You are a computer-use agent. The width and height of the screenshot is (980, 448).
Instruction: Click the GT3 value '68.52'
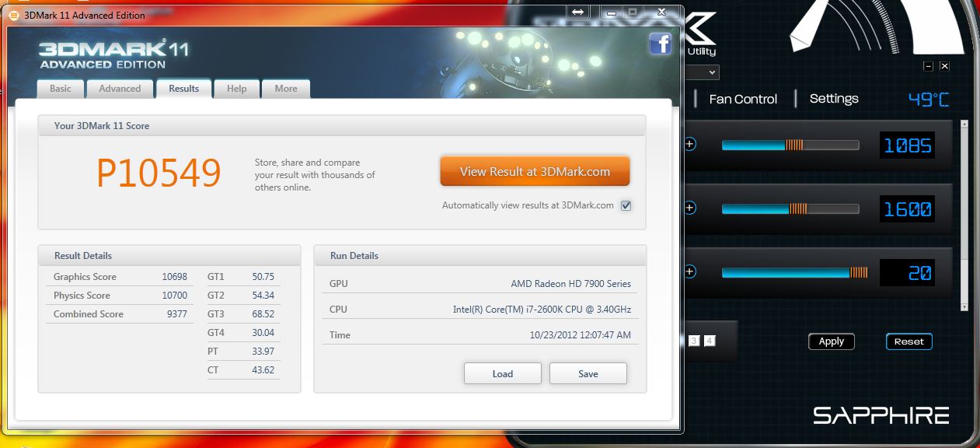[x=263, y=314]
